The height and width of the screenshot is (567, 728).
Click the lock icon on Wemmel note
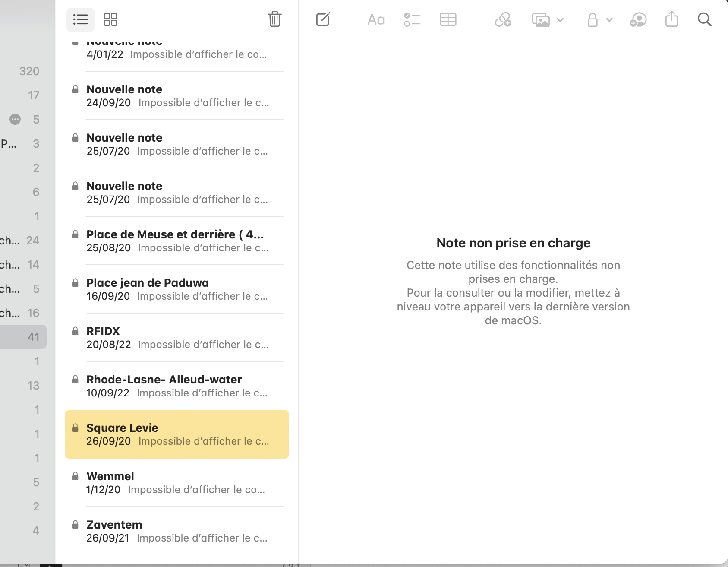(x=76, y=476)
